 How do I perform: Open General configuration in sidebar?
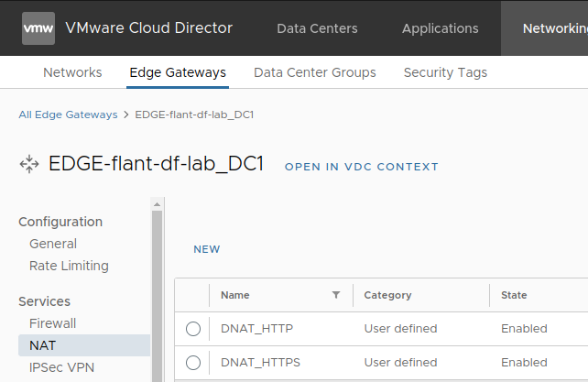coord(53,244)
